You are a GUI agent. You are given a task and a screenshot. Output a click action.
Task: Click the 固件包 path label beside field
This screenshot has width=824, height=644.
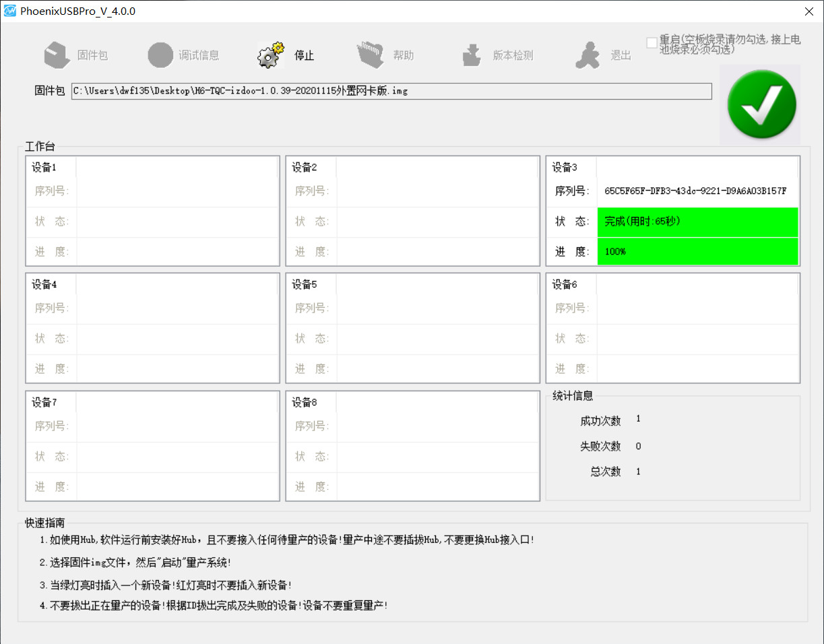click(x=50, y=91)
